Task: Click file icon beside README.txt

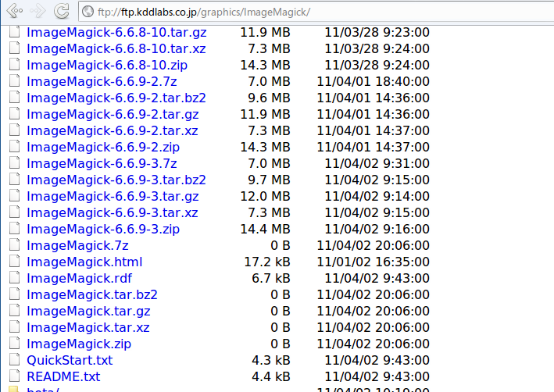Action: pyautogui.click(x=15, y=376)
